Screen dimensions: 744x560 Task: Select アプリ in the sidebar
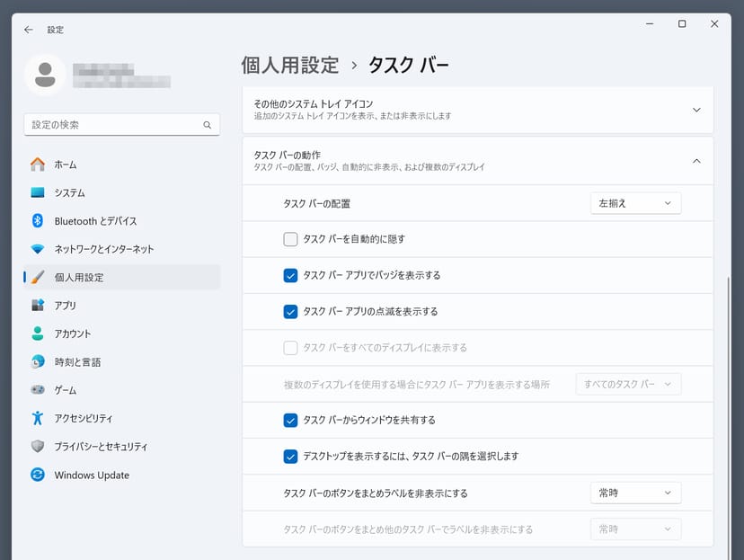click(66, 306)
